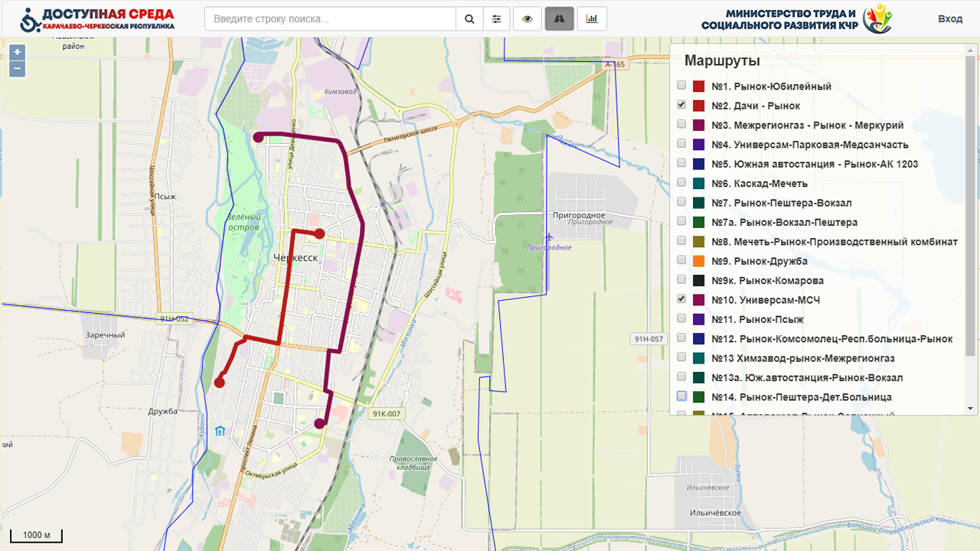Click the airport icon at Пригородное
This screenshot has width=980, height=551.
coord(549,237)
